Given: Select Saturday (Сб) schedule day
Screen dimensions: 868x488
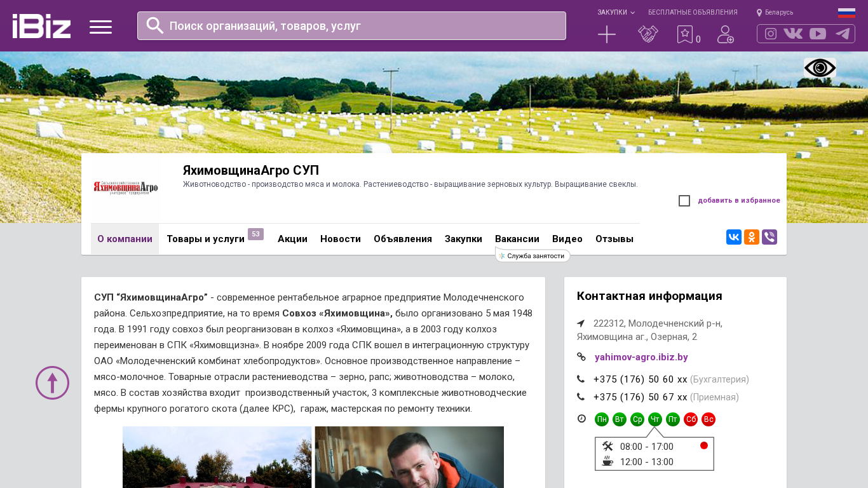Looking at the screenshot, I should (691, 419).
